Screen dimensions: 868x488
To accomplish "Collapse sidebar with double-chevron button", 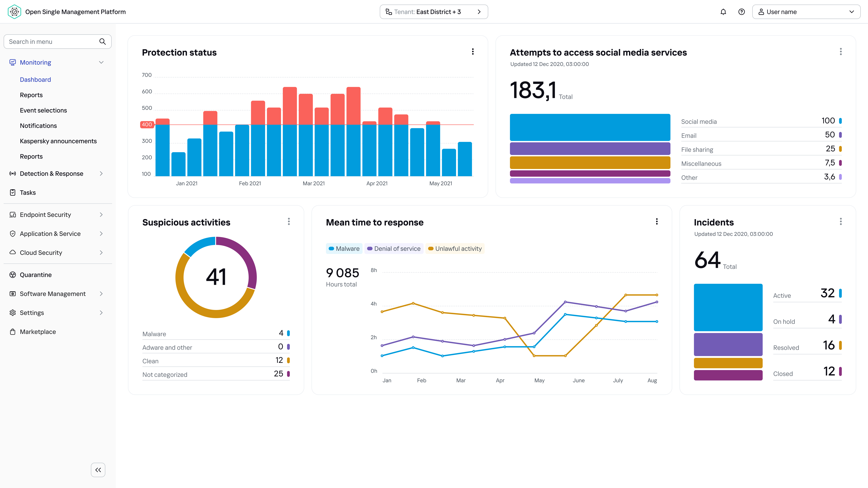I will click(x=98, y=470).
